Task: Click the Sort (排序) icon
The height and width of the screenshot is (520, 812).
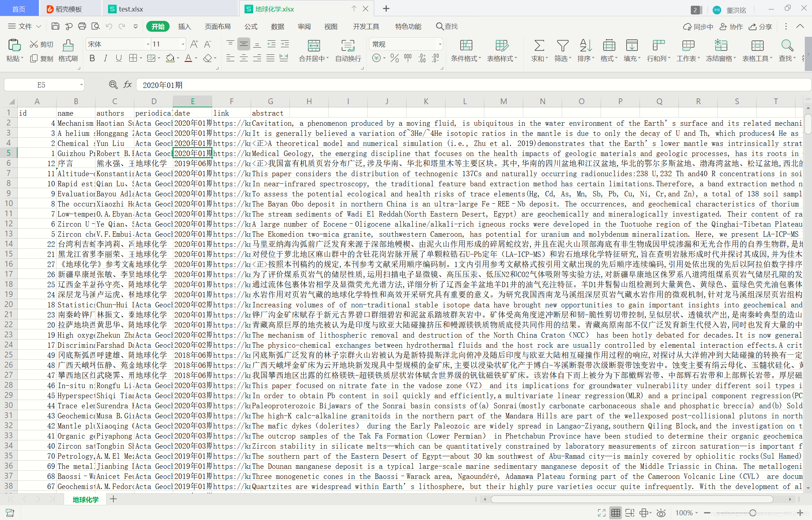Action: coord(586,46)
